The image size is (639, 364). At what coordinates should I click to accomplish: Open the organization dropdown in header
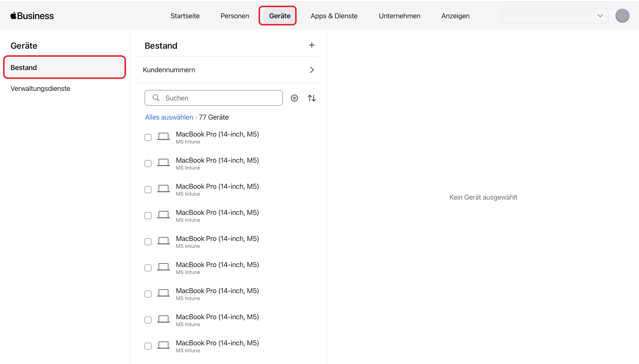555,16
